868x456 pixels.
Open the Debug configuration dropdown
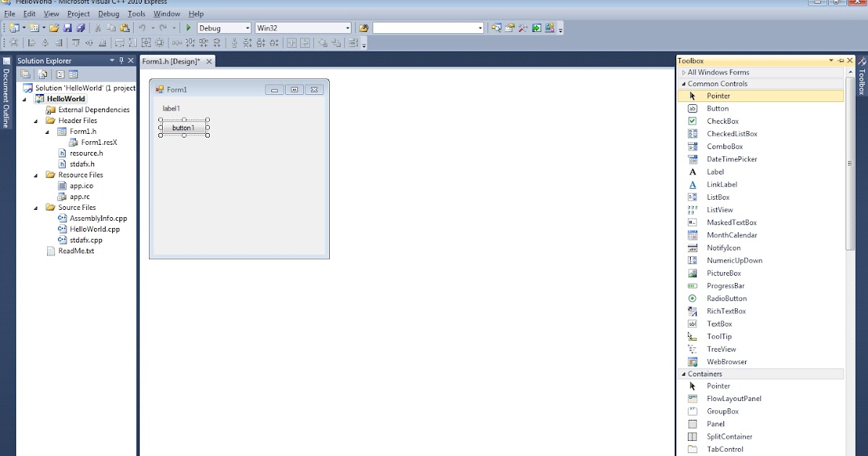click(x=247, y=28)
